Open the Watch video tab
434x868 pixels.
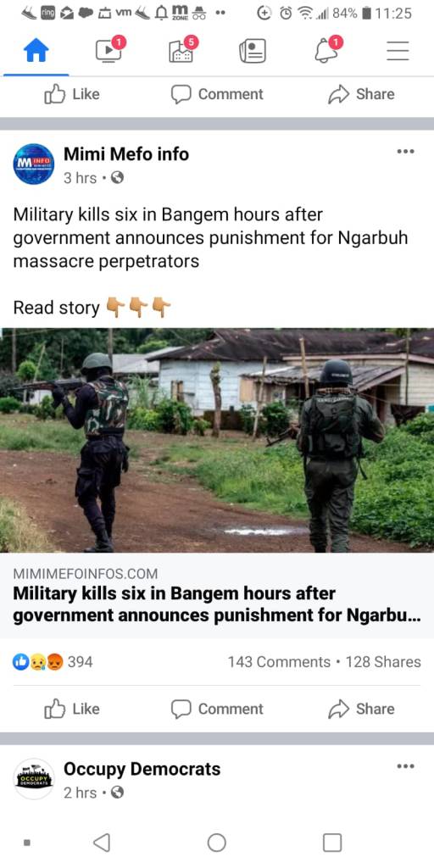[x=110, y=50]
